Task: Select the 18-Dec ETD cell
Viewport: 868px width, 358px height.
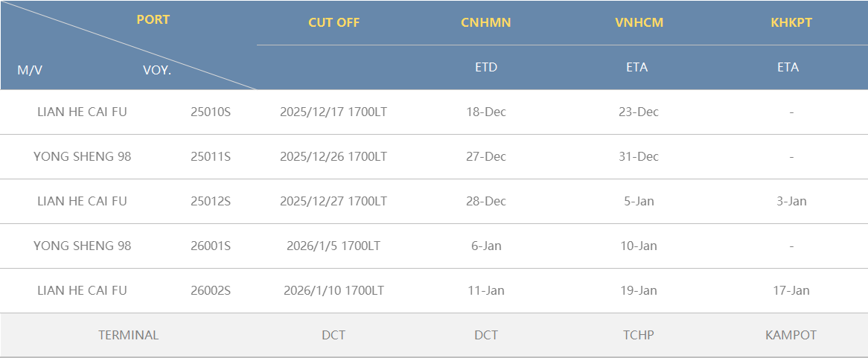Action: 486,112
